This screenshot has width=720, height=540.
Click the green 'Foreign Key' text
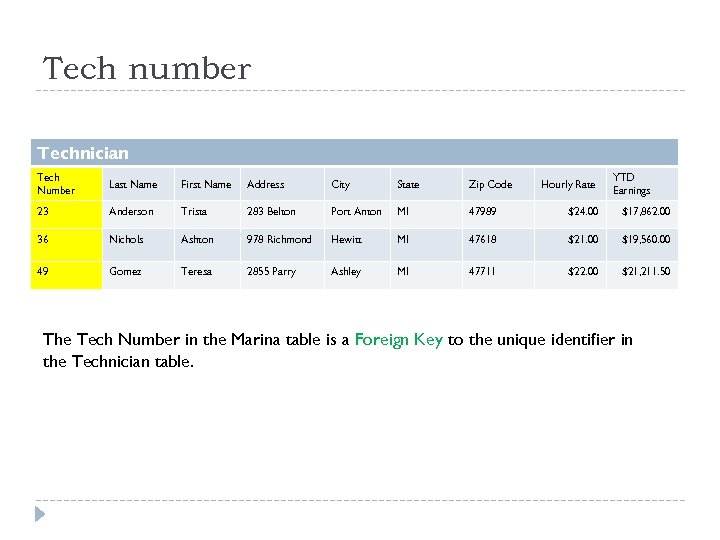pos(398,340)
